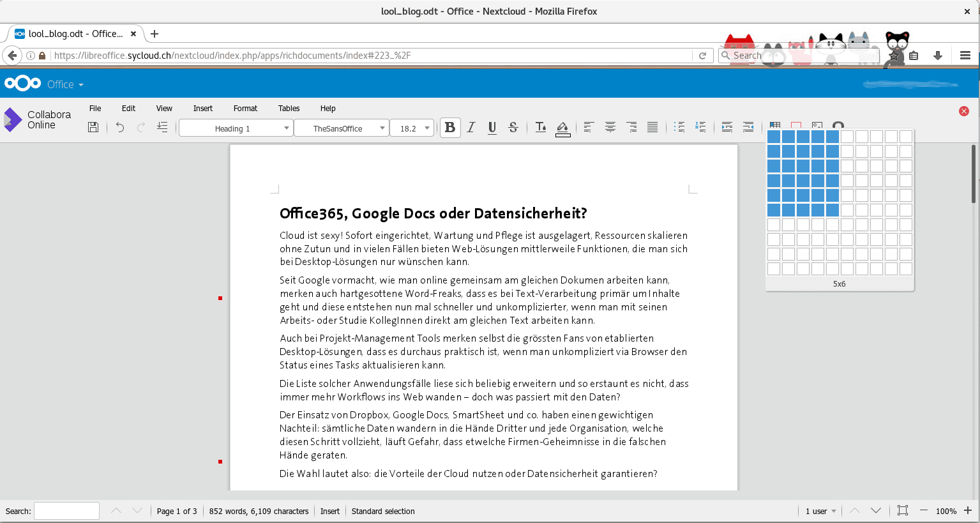
Task: Click the Search input field in status bar
Action: 66,511
